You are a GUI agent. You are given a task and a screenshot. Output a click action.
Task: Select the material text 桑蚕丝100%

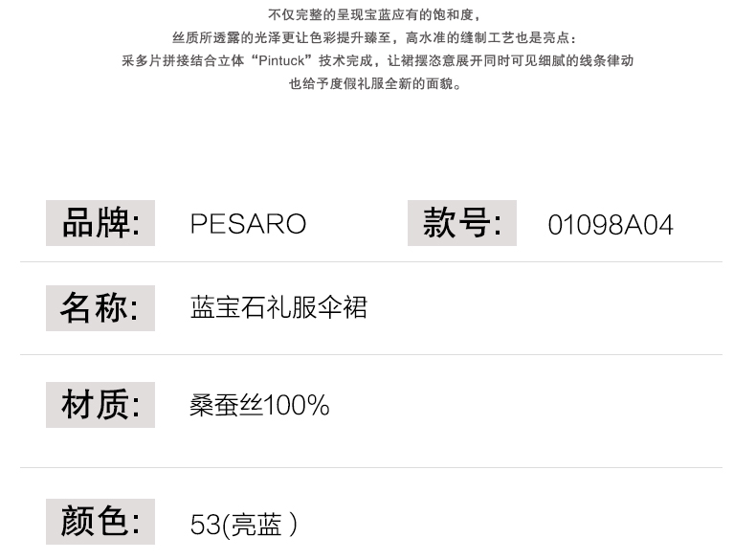259,405
